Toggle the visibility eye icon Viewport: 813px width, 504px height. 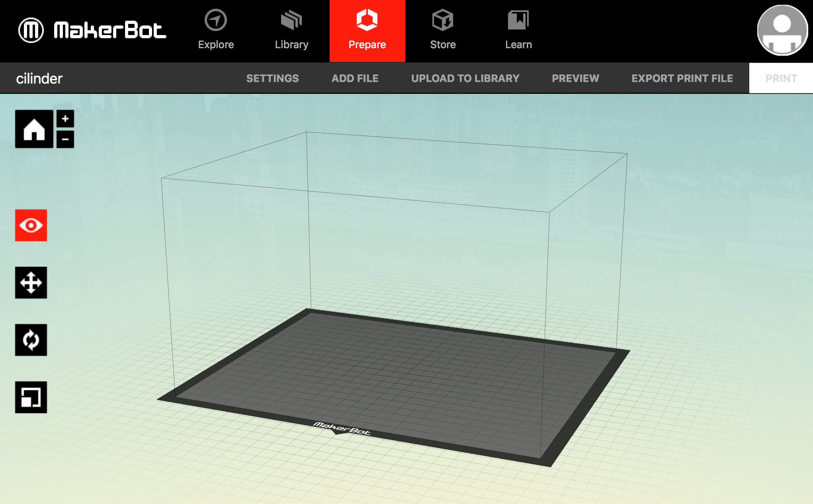click(30, 225)
